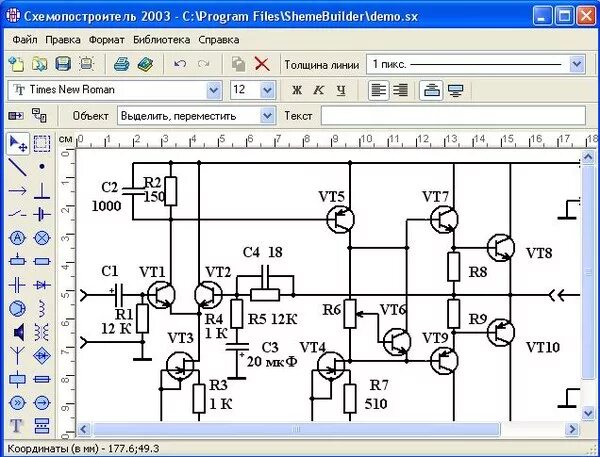Choose the speaker component tool
The height and width of the screenshot is (457, 600).
point(18,332)
